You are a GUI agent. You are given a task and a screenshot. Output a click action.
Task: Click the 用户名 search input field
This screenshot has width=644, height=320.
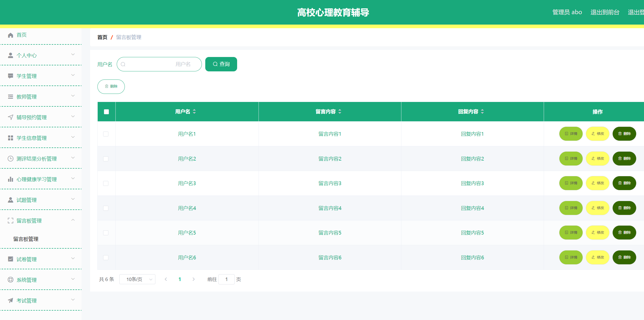click(159, 64)
